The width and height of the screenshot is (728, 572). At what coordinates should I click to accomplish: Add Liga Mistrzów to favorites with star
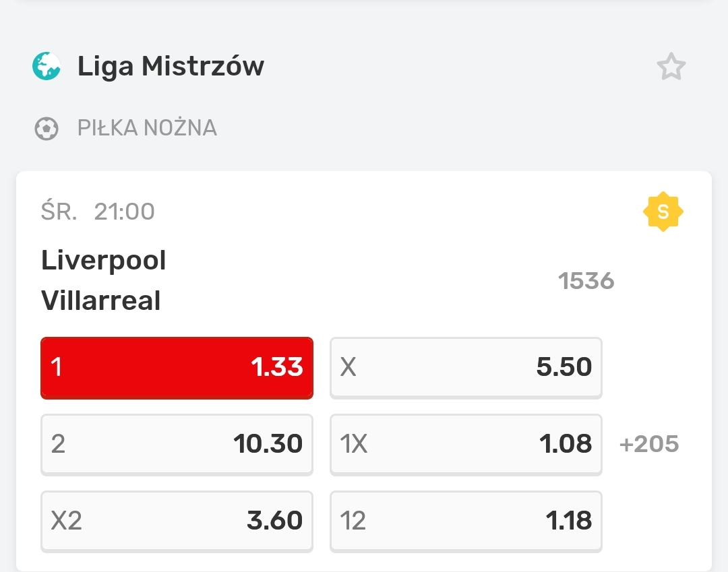click(671, 67)
